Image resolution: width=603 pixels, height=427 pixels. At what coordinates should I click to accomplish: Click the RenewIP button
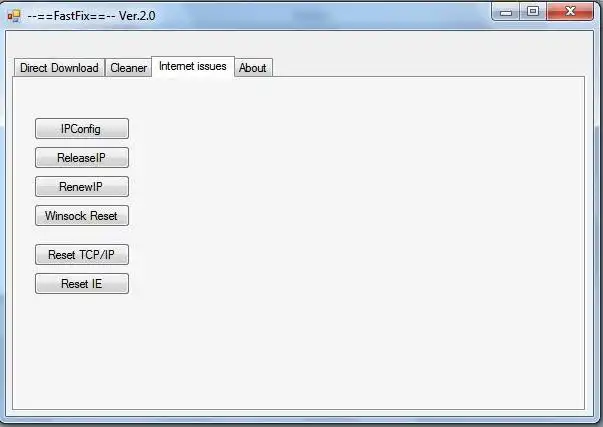coord(82,187)
